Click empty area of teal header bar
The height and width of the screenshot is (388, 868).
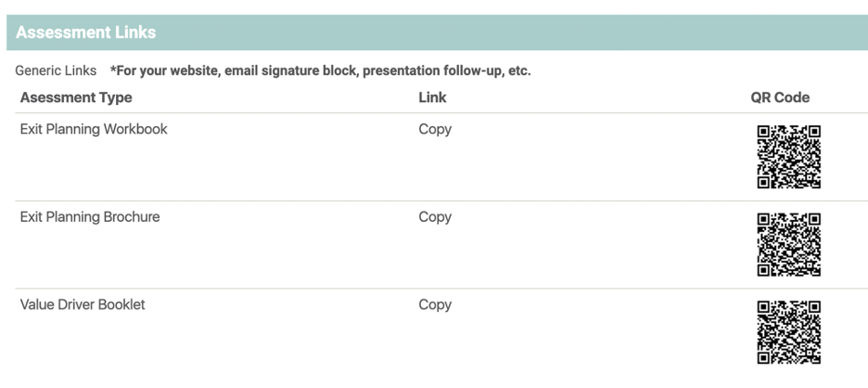pyautogui.click(x=498, y=32)
